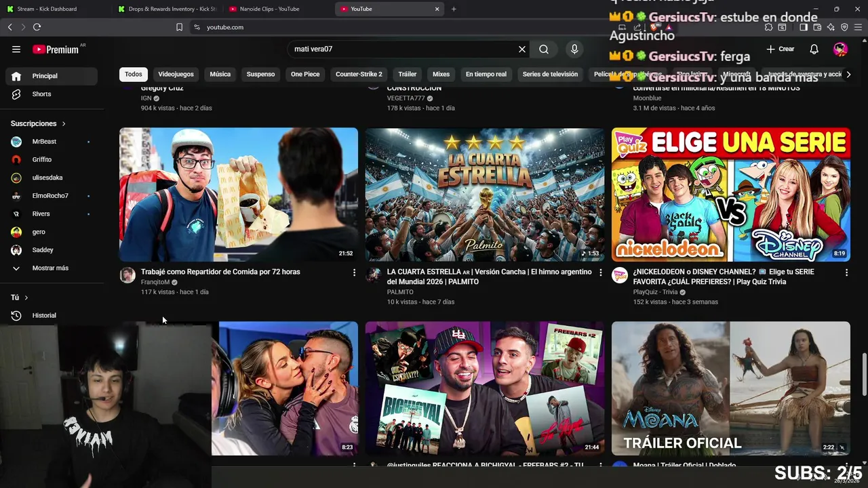The height and width of the screenshot is (488, 868).
Task: Play the Elige Una Serie thumbnail
Action: [x=730, y=195]
